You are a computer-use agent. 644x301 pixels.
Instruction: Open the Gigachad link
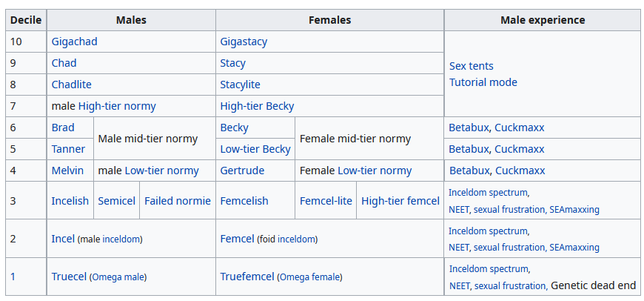(x=74, y=42)
